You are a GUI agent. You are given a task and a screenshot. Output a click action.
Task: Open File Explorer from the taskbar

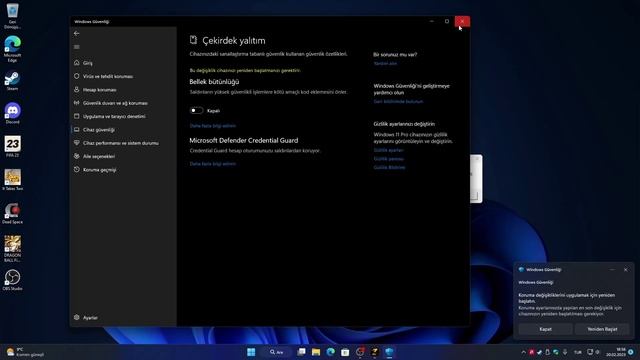pyautogui.click(x=316, y=352)
